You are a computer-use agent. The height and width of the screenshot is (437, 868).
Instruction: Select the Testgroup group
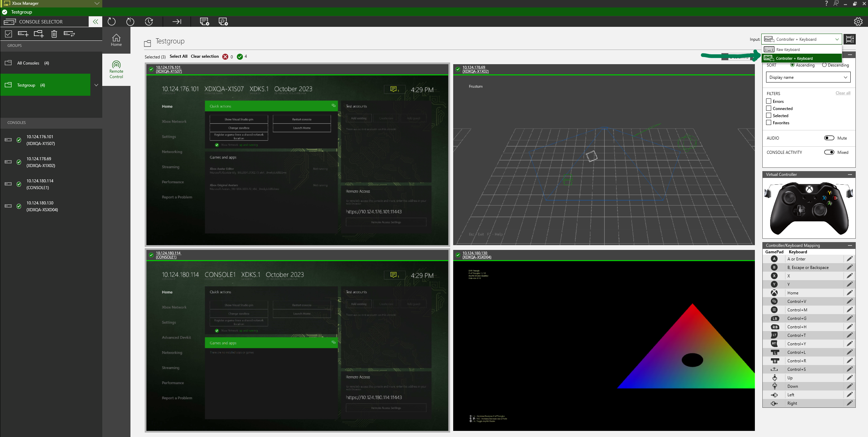point(45,85)
